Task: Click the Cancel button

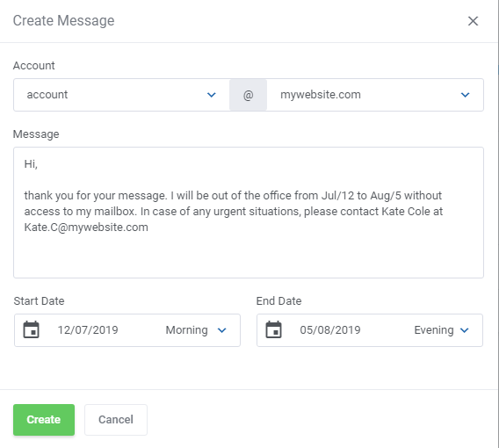Action: pyautogui.click(x=116, y=420)
